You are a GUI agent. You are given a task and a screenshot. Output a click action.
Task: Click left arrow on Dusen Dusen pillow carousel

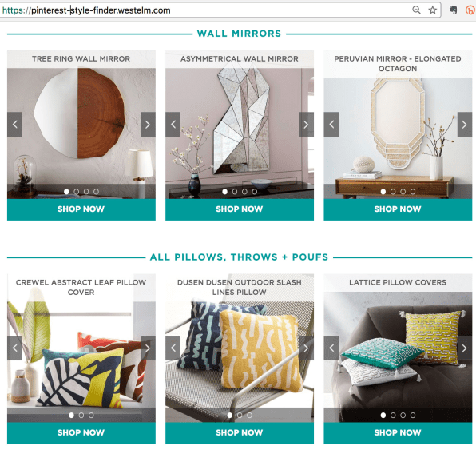(x=173, y=348)
